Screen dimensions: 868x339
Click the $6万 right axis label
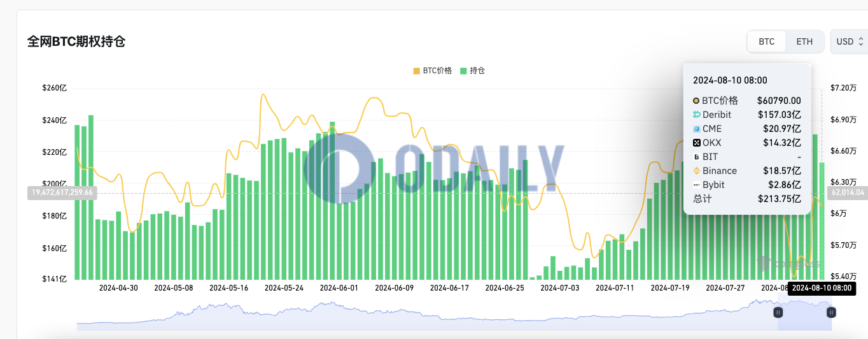coord(839,214)
